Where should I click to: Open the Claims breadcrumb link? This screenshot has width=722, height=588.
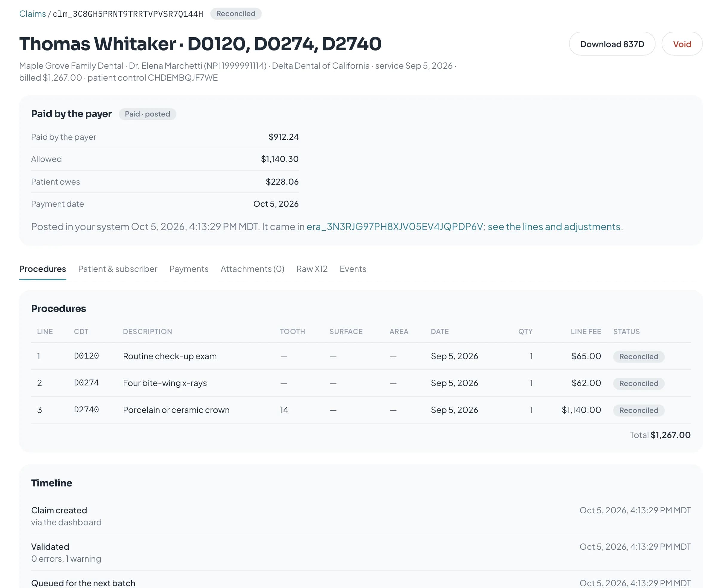33,14
